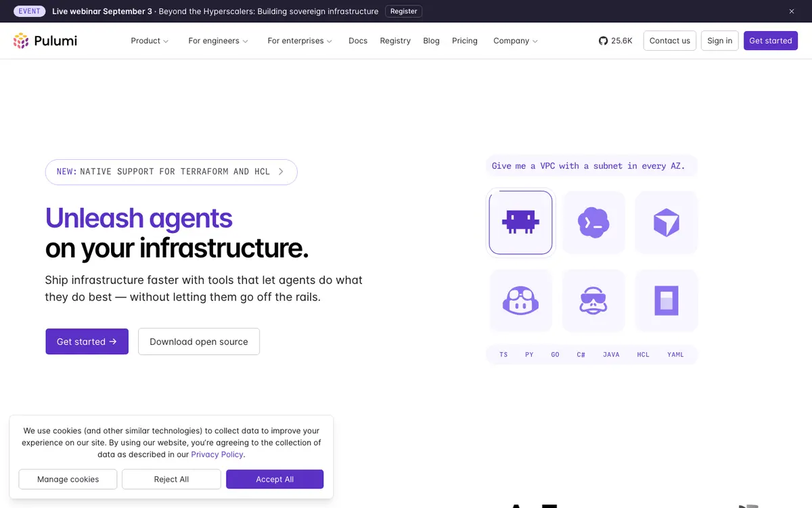Select the robot agent icon tile
The height and width of the screenshot is (508, 812).
click(x=520, y=222)
